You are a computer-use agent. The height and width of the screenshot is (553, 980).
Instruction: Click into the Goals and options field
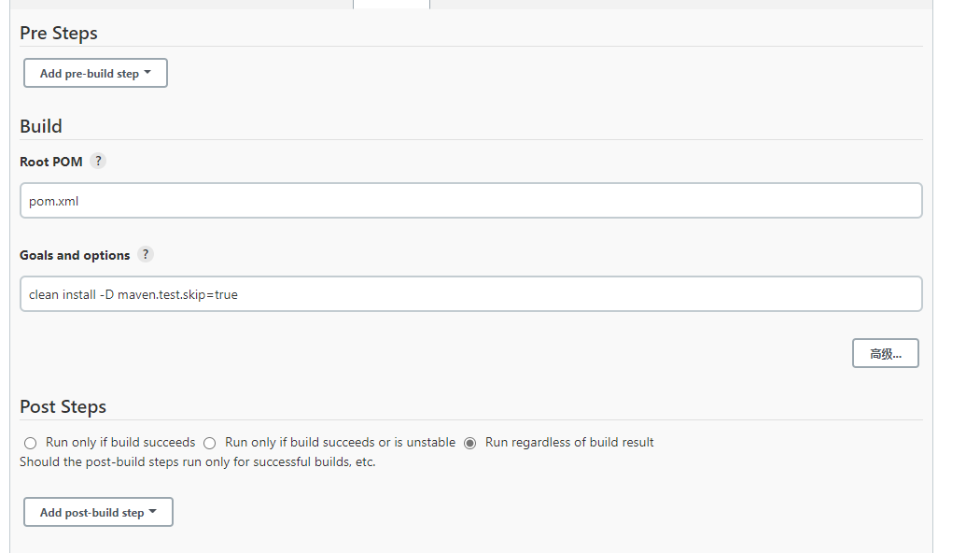[470, 294]
